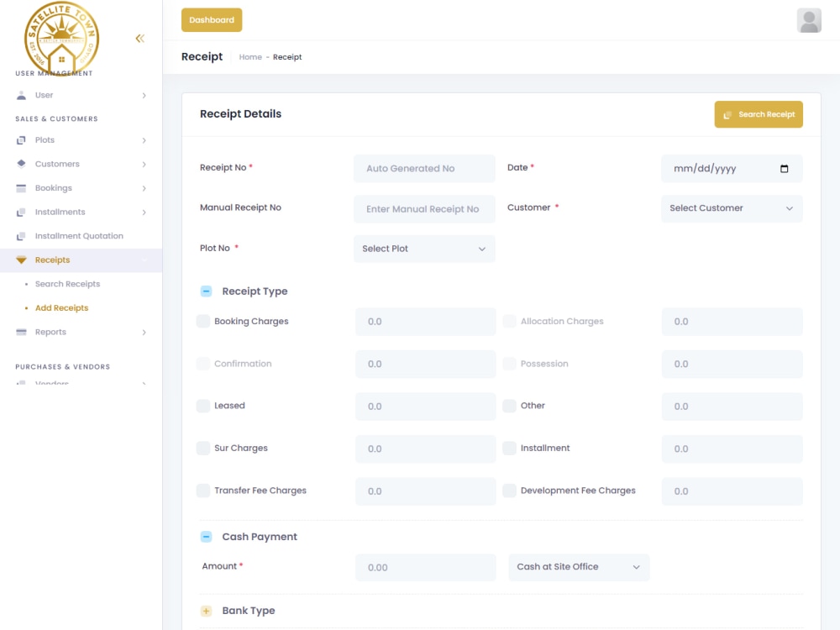Focus the Development Fee Charges amount field

pos(732,491)
